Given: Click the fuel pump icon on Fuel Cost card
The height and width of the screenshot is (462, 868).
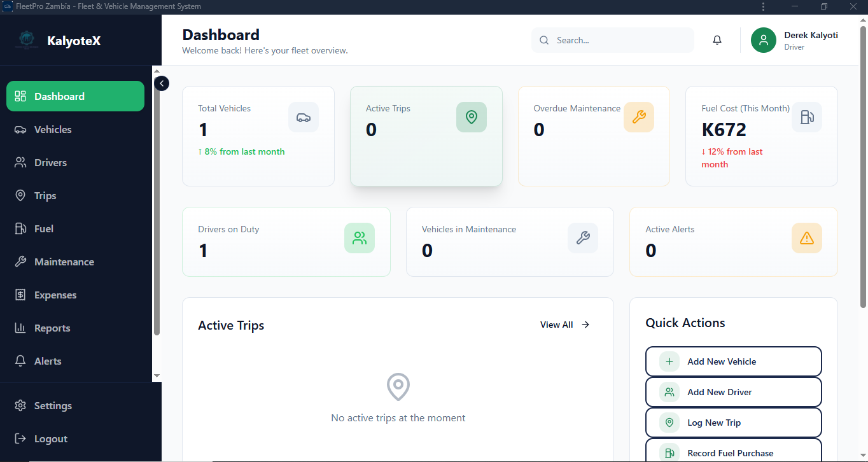Looking at the screenshot, I should 806,117.
